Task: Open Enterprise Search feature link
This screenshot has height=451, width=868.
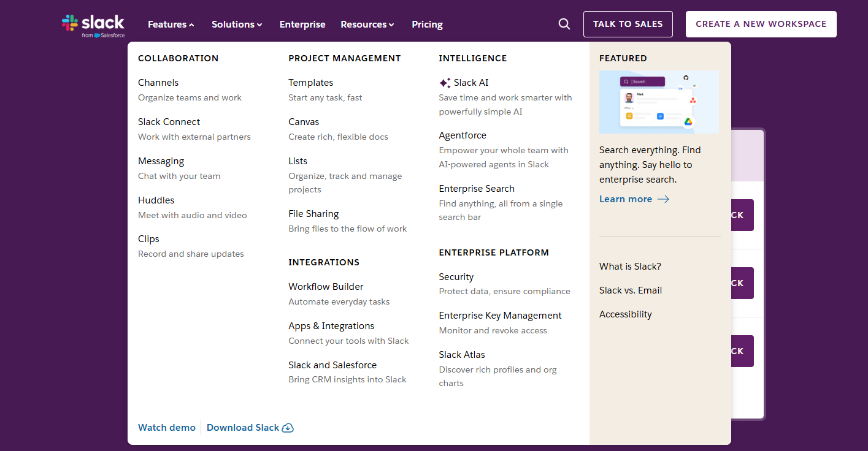Action: 477,189
